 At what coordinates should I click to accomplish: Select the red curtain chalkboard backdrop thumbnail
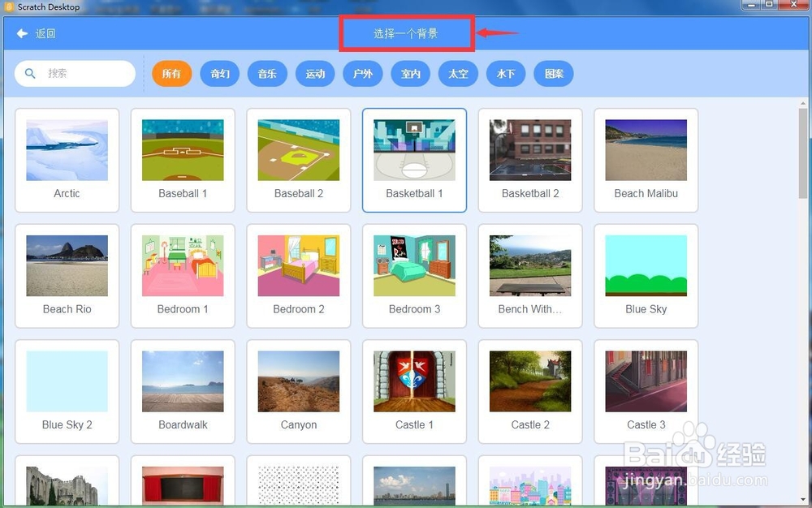tap(183, 485)
